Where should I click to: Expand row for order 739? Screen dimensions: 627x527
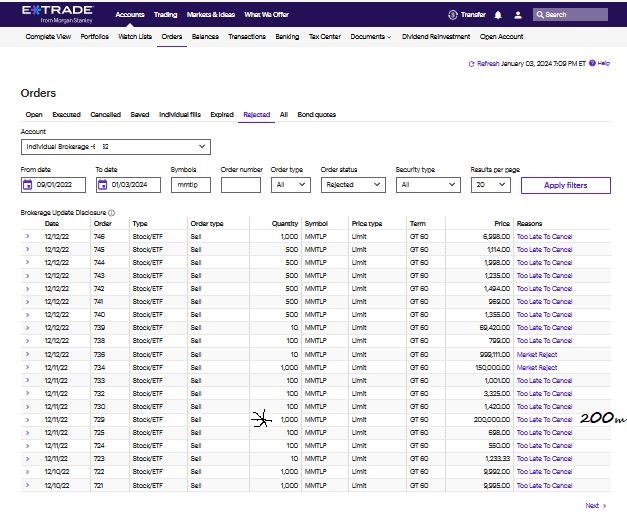pos(27,327)
